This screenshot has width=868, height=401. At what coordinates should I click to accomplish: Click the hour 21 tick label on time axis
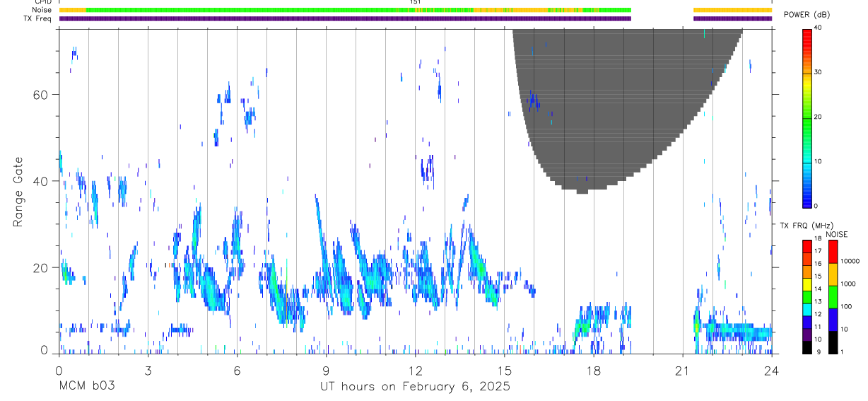[683, 370]
